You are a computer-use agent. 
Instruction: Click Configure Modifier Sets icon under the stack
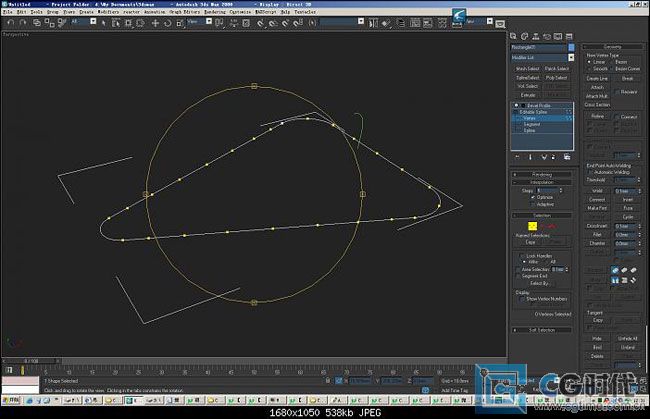(567, 157)
